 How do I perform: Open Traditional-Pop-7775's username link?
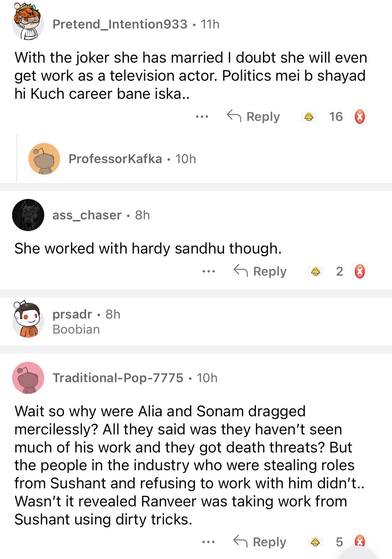118,378
